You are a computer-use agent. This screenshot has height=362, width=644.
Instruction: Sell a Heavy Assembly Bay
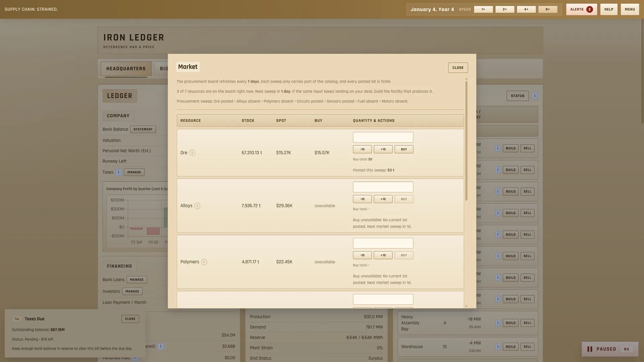[527, 323]
